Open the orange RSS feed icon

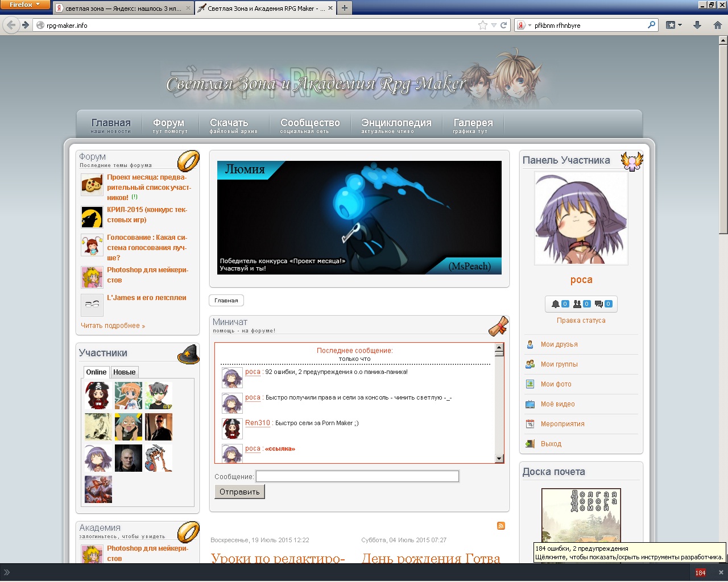point(501,526)
